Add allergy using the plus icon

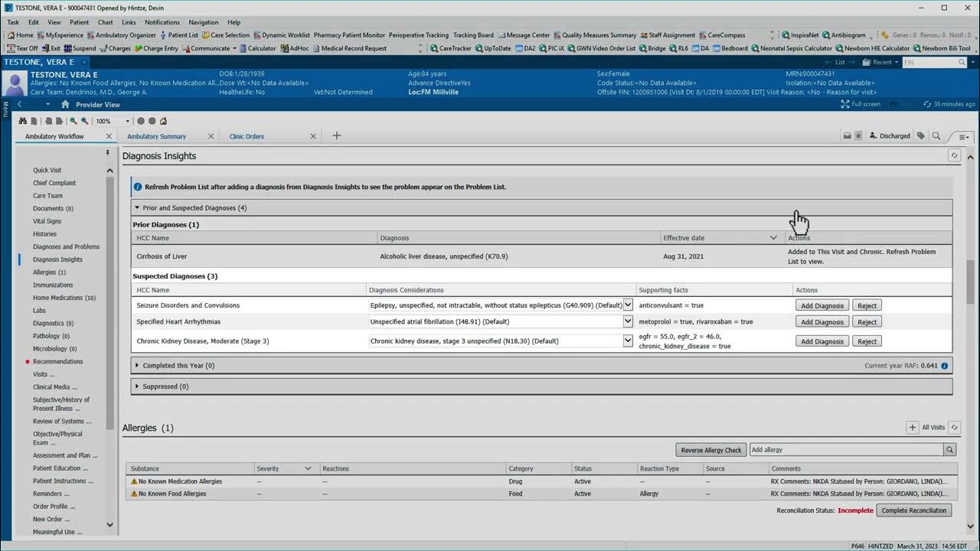click(x=912, y=428)
